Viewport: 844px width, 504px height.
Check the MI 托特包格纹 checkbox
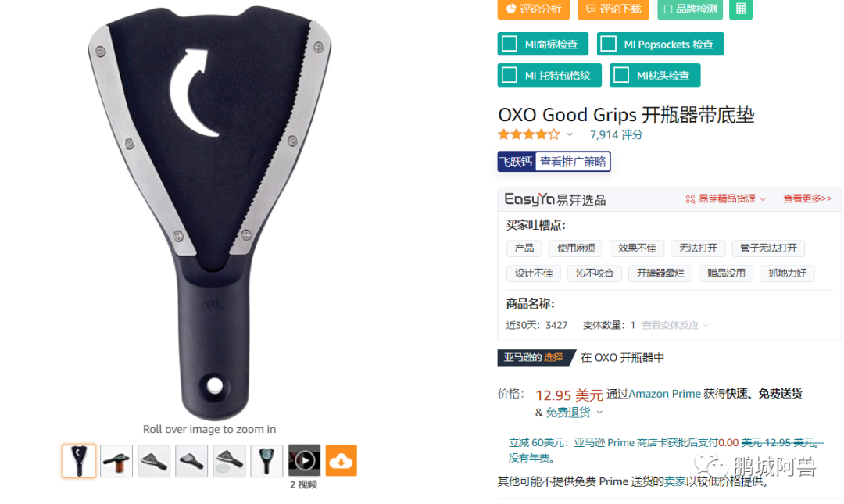coord(510,75)
